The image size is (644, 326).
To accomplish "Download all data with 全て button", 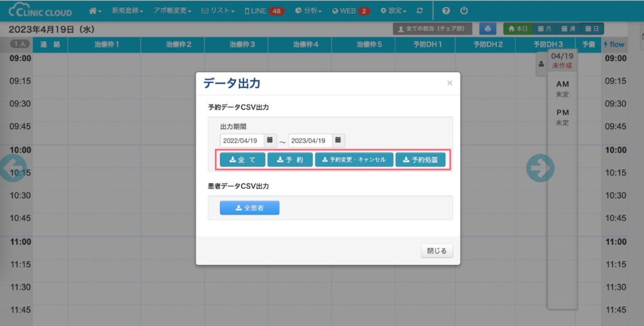I will pyautogui.click(x=242, y=160).
